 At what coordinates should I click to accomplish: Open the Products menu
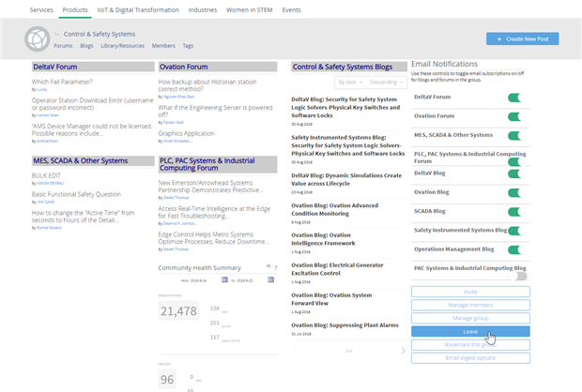75,10
